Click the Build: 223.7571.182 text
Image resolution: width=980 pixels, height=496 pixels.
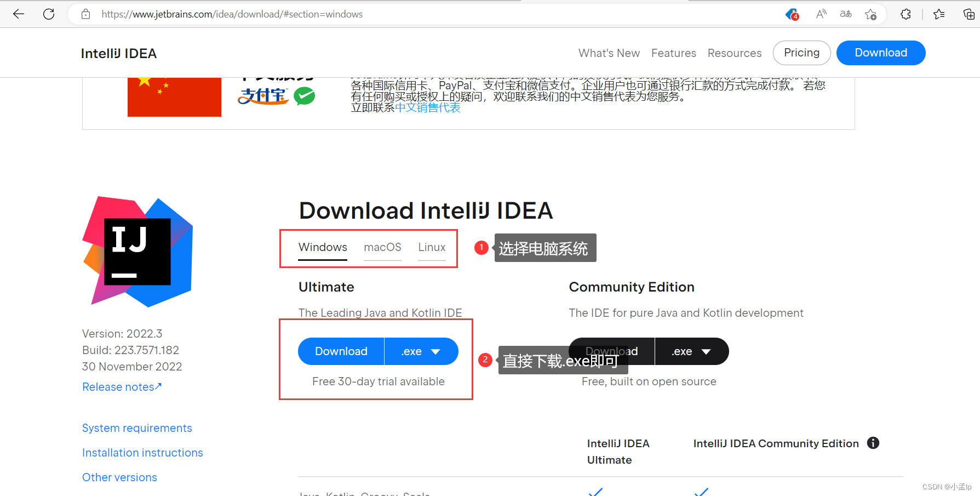point(130,350)
